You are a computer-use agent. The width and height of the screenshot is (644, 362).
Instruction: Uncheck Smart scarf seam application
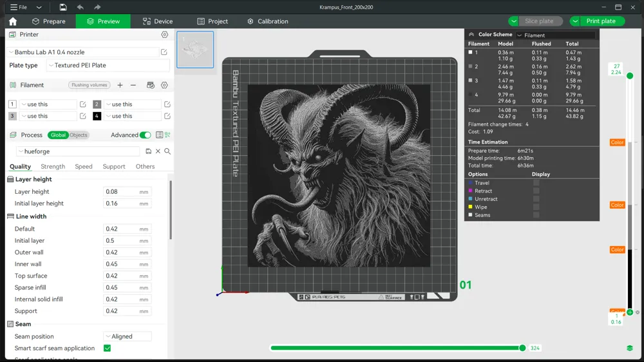click(107, 348)
